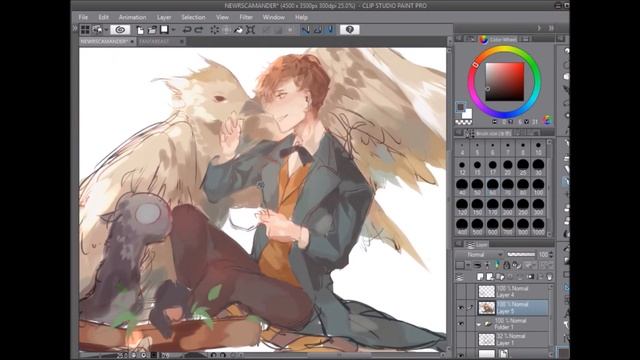640x360 pixels.
Task: Open the Animation menu
Action: [132, 17]
